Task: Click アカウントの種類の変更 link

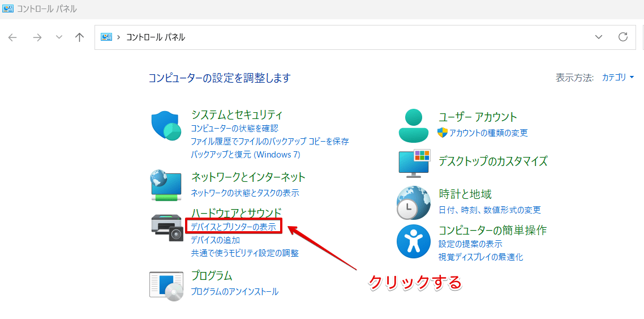Action: 488,133
